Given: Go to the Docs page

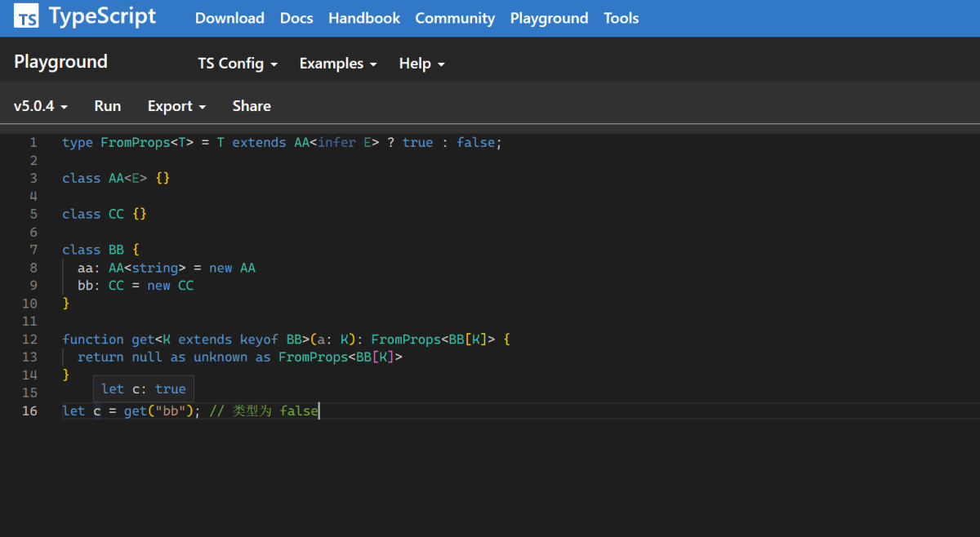Looking at the screenshot, I should point(296,18).
